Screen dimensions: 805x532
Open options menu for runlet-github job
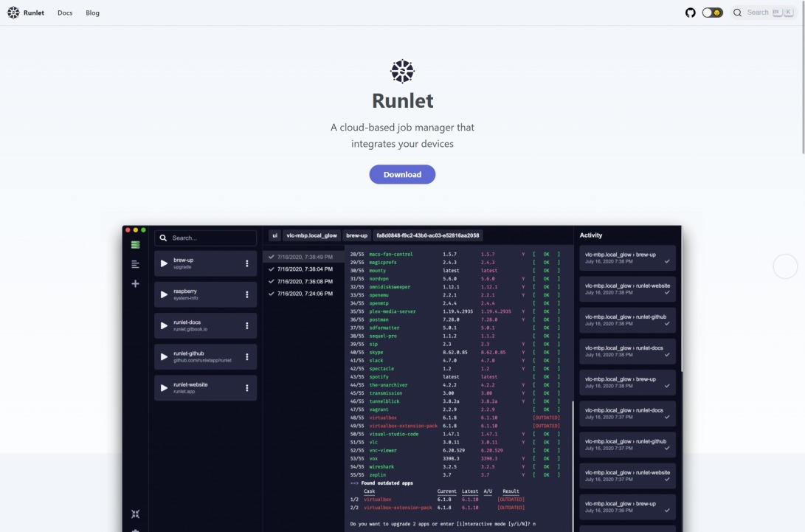coord(247,357)
